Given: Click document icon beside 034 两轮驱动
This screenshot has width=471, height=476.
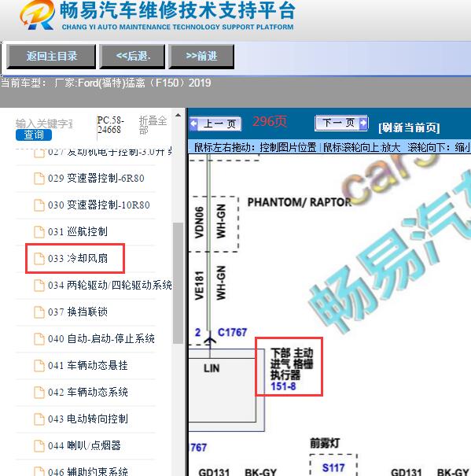Looking at the screenshot, I should (39, 285).
